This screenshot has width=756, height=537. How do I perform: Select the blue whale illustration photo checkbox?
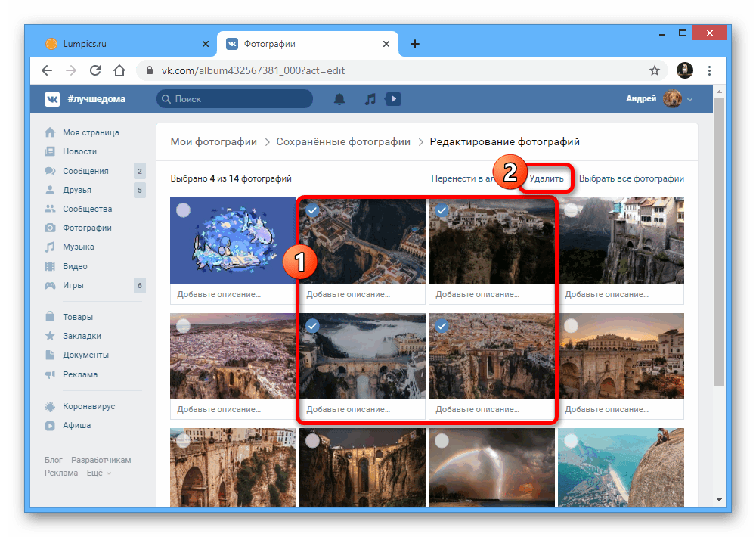coord(183,210)
